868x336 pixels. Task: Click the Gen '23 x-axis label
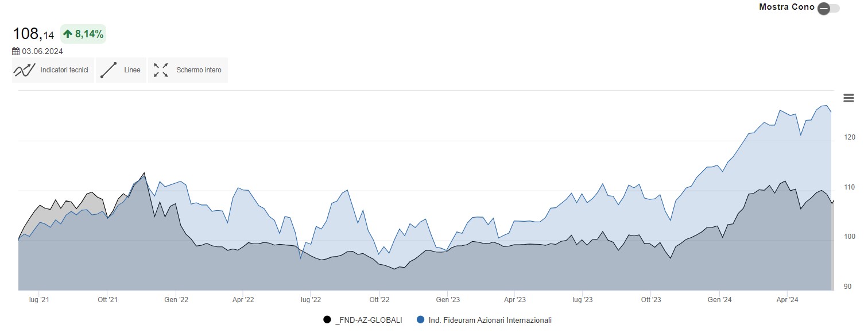(448, 299)
